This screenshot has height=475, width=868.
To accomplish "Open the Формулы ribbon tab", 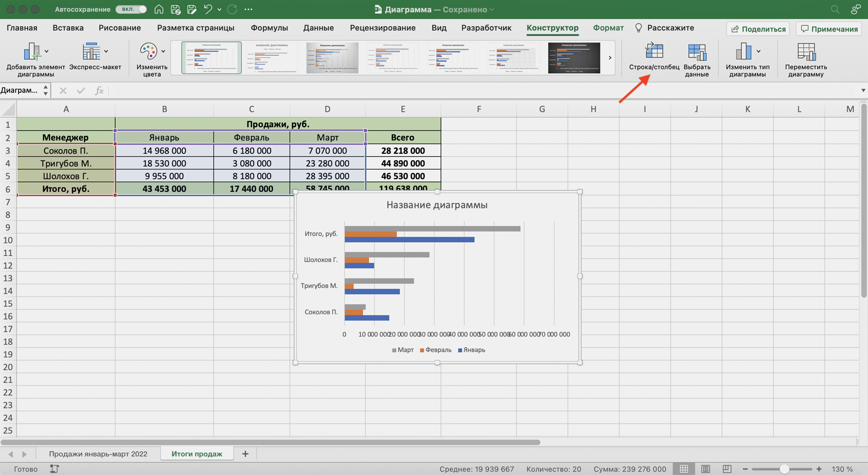I will (269, 28).
